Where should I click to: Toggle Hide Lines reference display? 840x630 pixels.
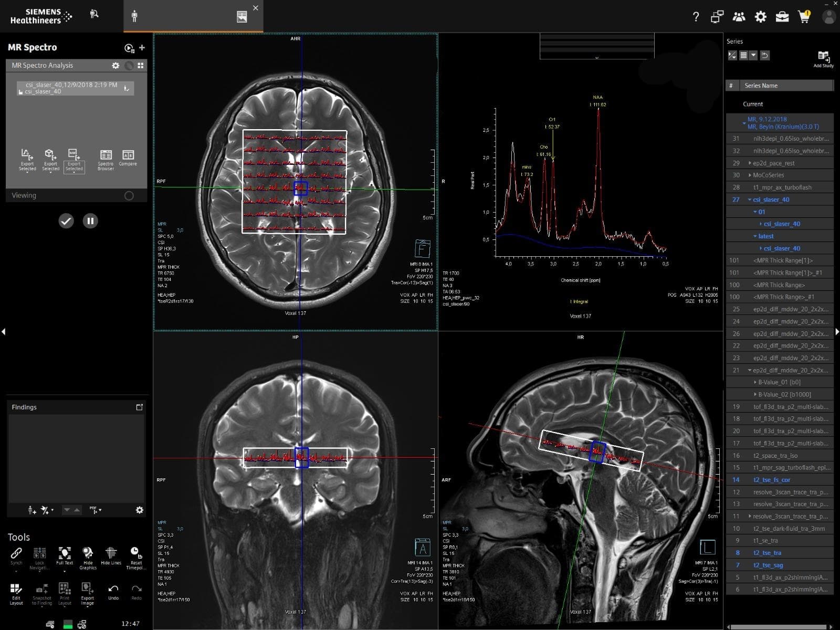point(111,556)
